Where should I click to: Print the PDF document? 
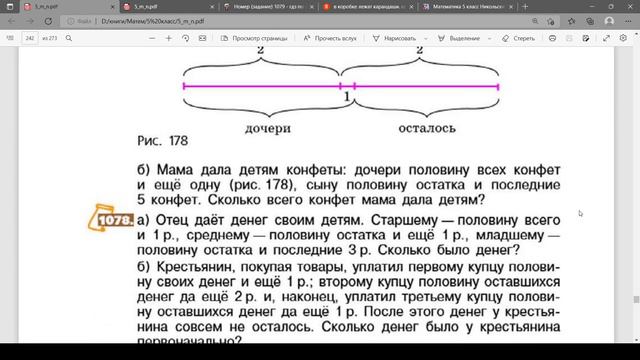point(552,38)
